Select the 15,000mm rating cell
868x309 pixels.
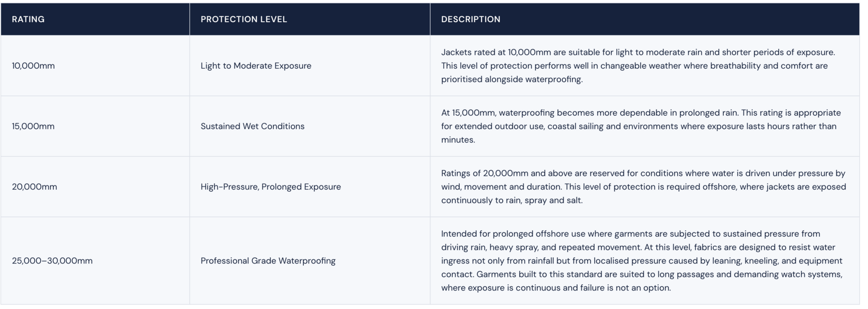95,126
